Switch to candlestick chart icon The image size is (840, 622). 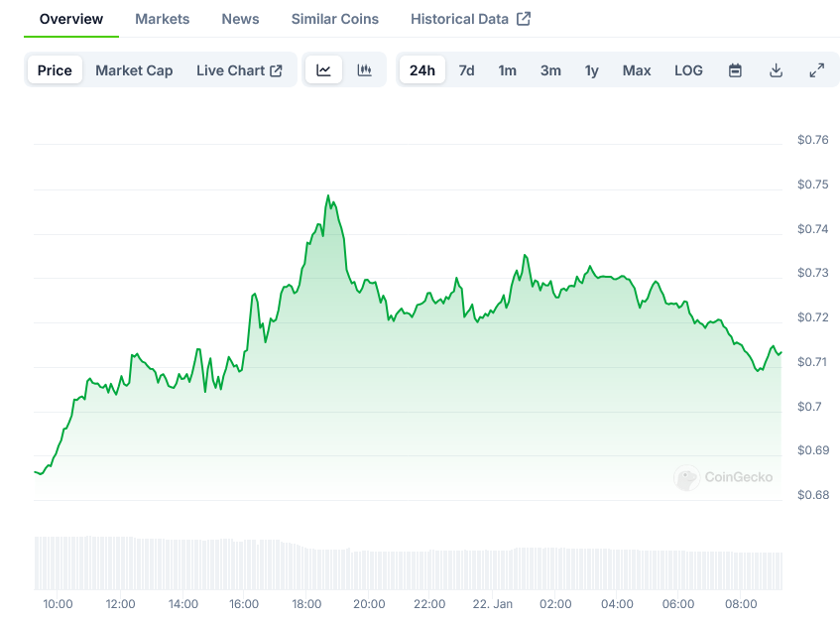pos(364,70)
